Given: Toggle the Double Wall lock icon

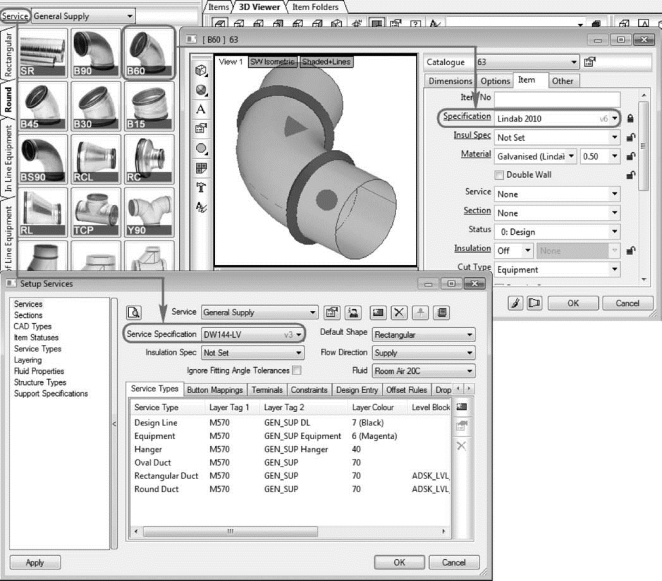Looking at the screenshot, I should (630, 175).
